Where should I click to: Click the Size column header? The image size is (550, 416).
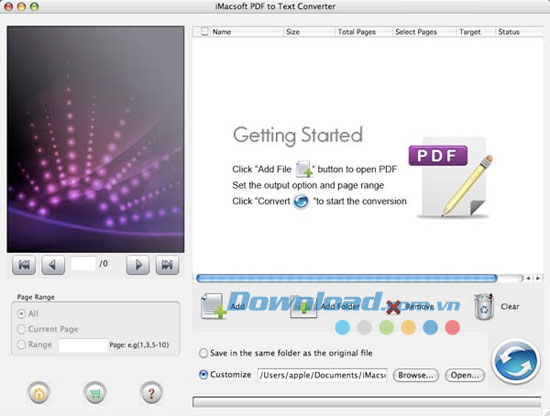coord(309,32)
